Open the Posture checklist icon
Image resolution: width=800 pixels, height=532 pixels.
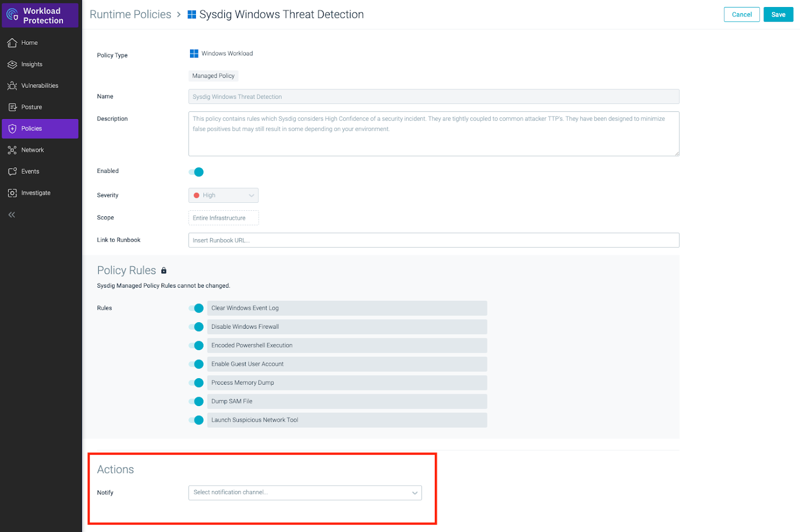12,107
